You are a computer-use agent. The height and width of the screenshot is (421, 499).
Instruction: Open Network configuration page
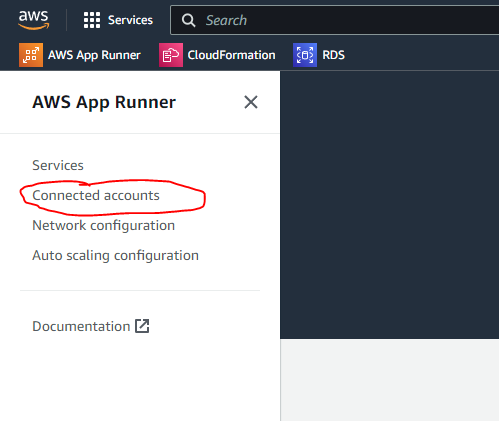(104, 225)
